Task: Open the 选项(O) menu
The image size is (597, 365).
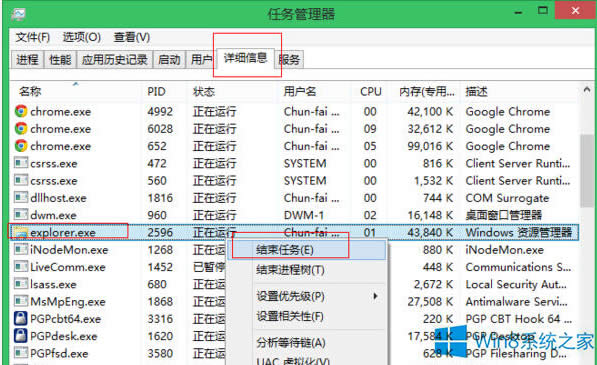Action: coord(81,37)
